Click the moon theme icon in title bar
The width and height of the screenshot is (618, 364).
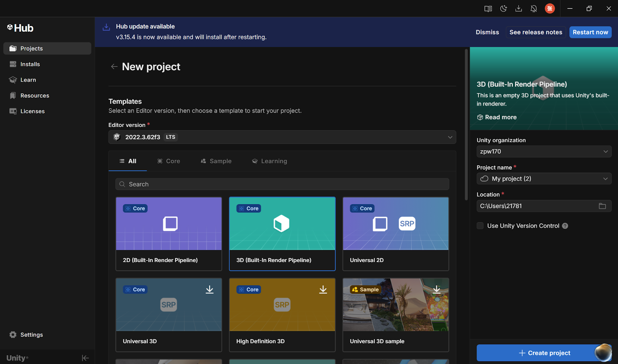click(x=503, y=8)
